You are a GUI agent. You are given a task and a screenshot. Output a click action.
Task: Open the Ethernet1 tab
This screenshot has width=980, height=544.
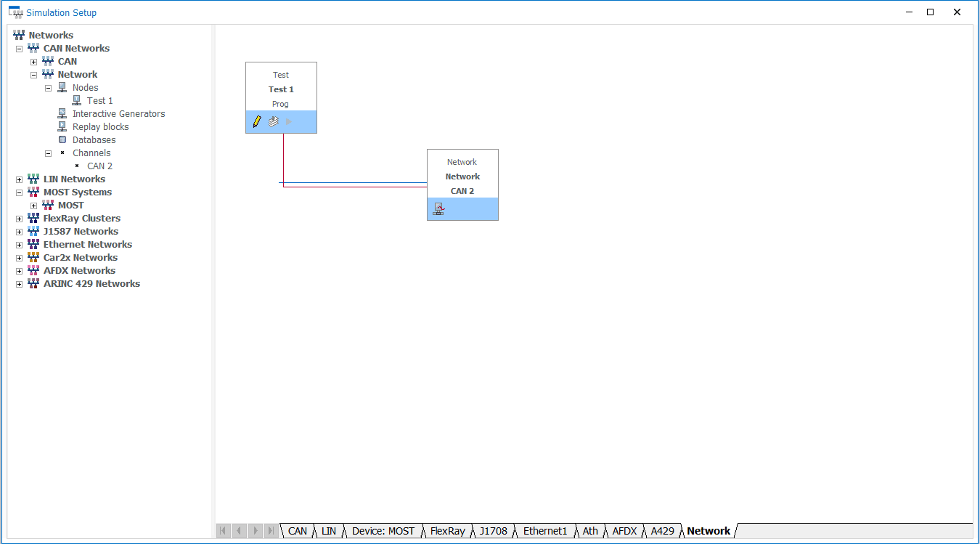pyautogui.click(x=545, y=531)
